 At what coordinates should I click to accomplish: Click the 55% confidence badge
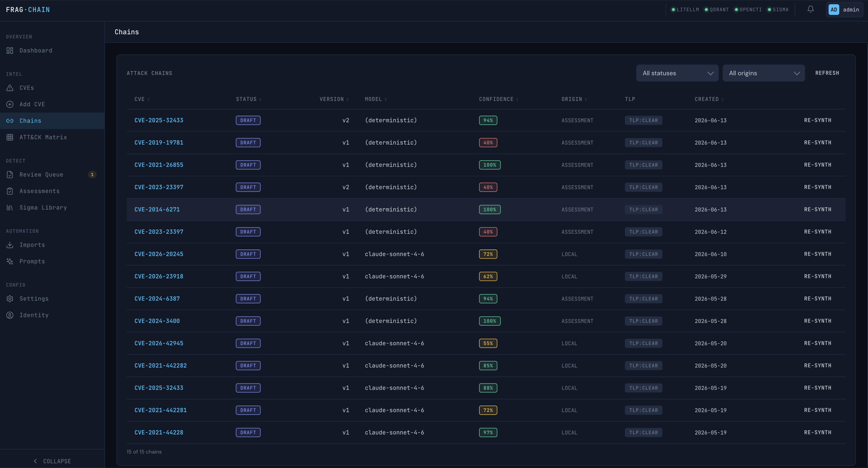[x=488, y=344]
